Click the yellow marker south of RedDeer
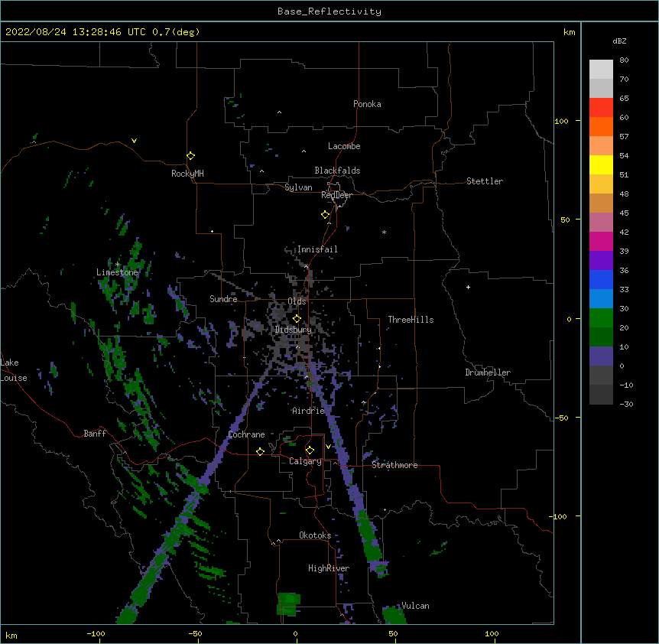This screenshot has width=659, height=644. [x=325, y=215]
